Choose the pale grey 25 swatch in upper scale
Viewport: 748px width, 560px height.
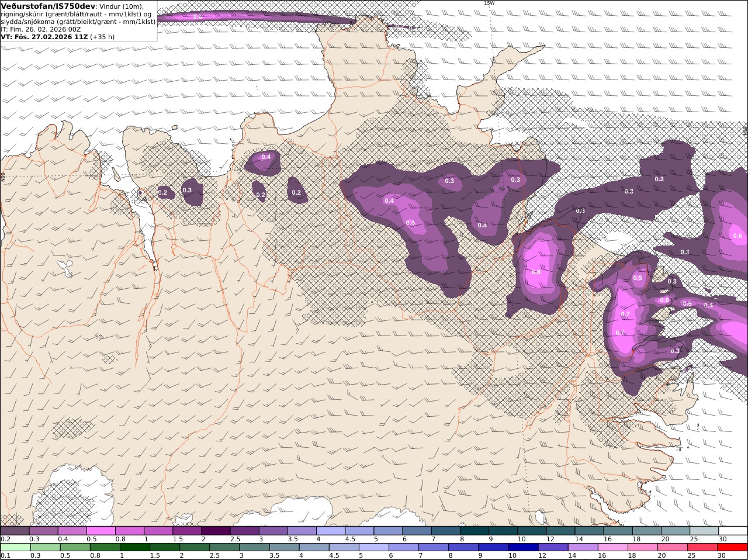click(x=704, y=531)
